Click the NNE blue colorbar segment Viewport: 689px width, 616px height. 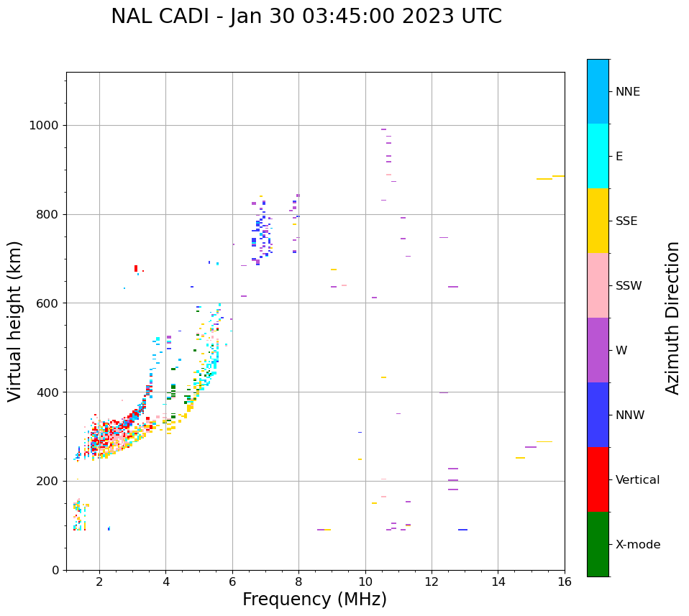598,91
